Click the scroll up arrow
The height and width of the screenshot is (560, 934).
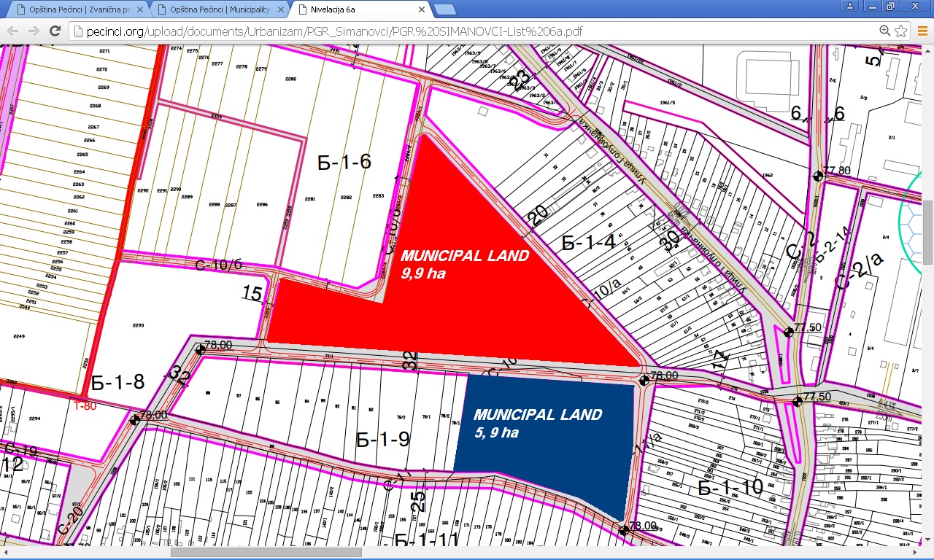[927, 50]
